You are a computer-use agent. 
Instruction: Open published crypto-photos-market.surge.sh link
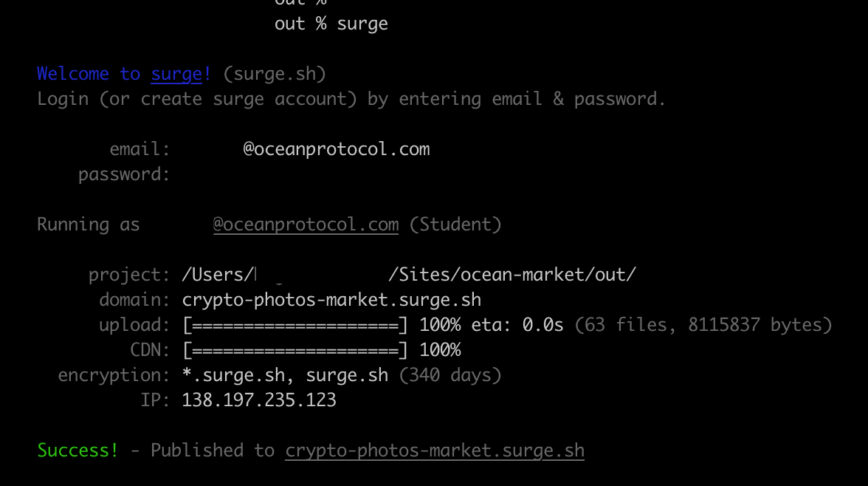(435, 451)
